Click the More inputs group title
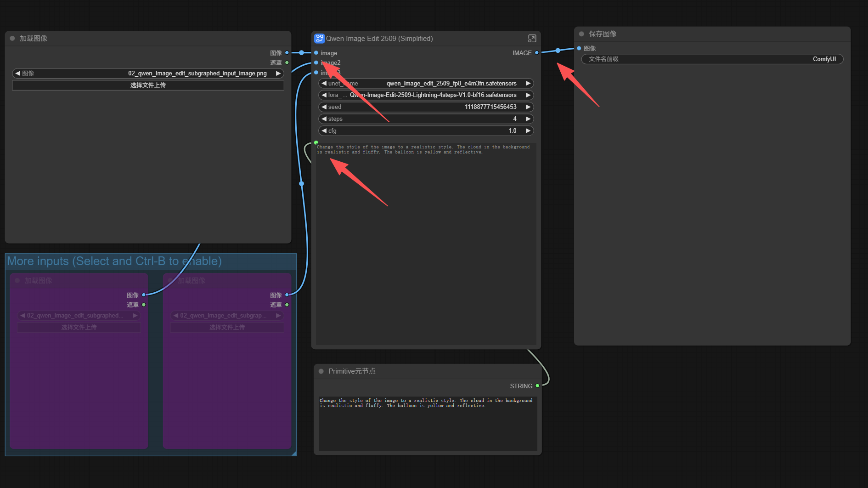 (x=114, y=261)
